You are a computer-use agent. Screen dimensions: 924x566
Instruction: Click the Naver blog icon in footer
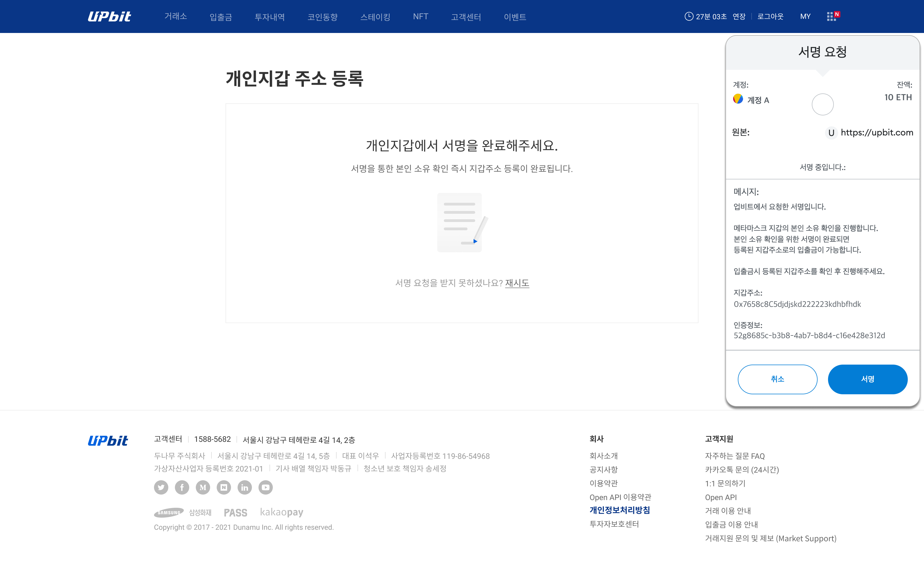tap(224, 487)
